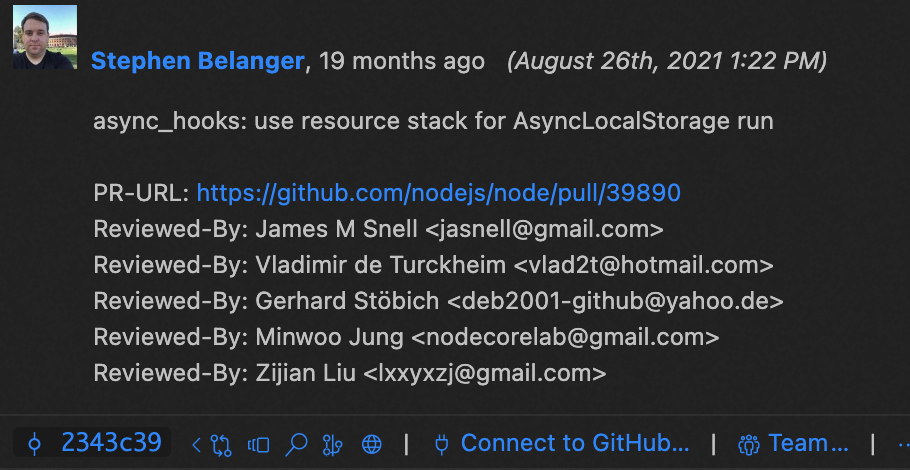
Task: Open the Team… menu link
Action: [x=808, y=443]
